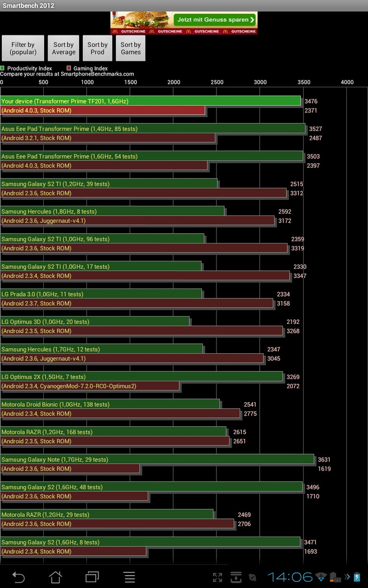Open the McDonald's Gutscheine ad banner
This screenshot has height=588, width=368.
184,23
